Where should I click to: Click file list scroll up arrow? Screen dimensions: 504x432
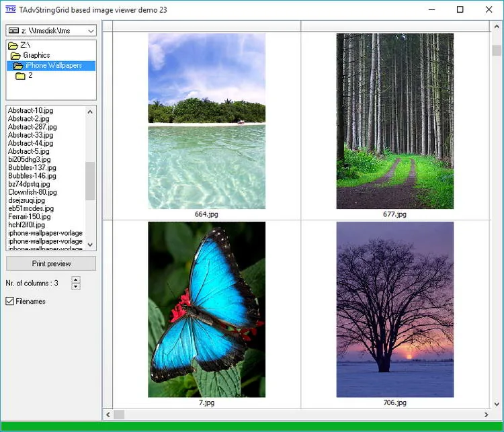tap(90, 112)
